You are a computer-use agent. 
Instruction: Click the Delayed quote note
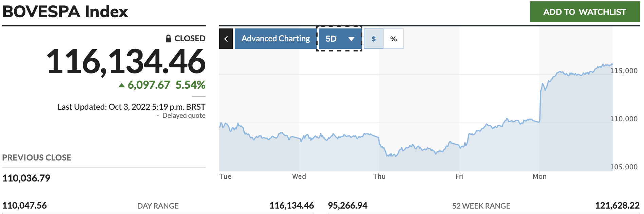184,116
